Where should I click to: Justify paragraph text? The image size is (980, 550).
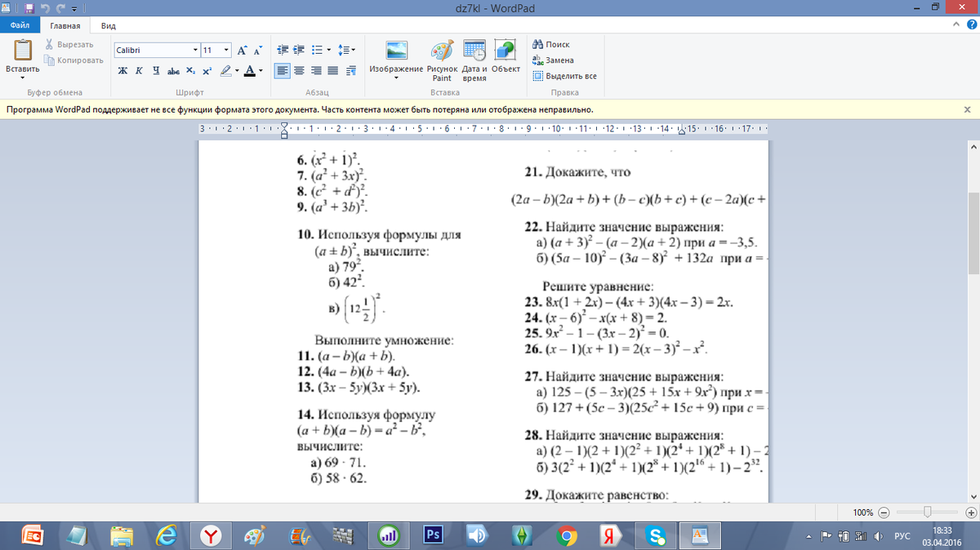[x=334, y=70]
